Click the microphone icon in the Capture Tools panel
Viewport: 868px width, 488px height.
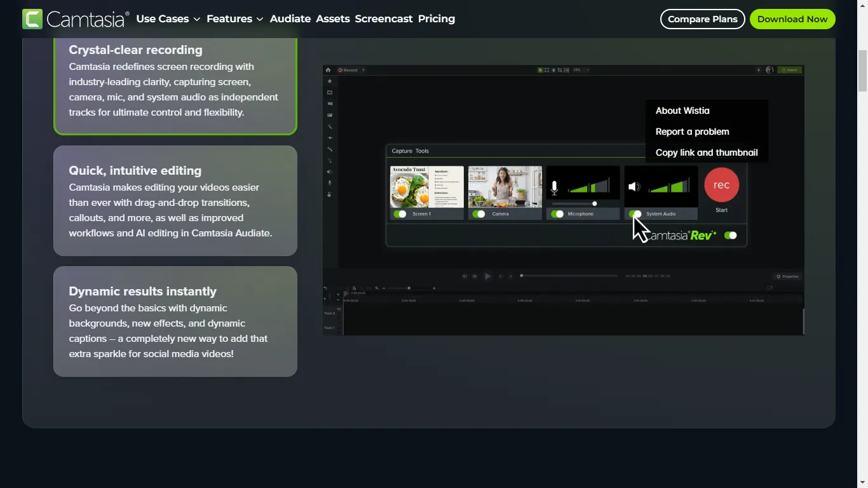coord(554,187)
